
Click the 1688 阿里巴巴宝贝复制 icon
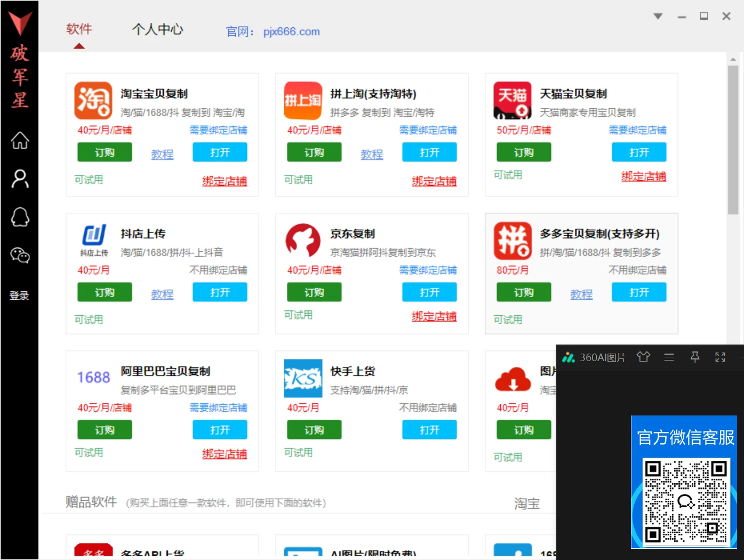[x=93, y=378]
